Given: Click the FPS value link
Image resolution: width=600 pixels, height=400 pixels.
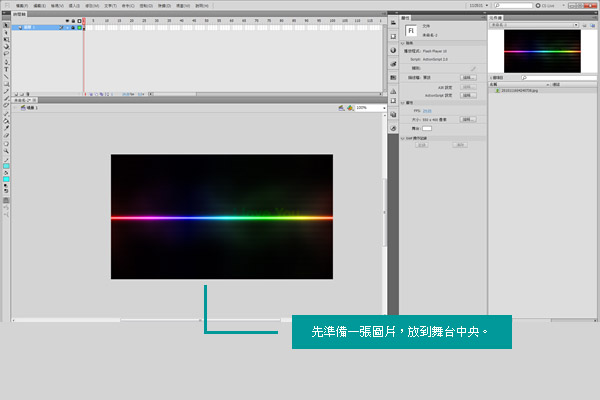Looking at the screenshot, I should 427,111.
